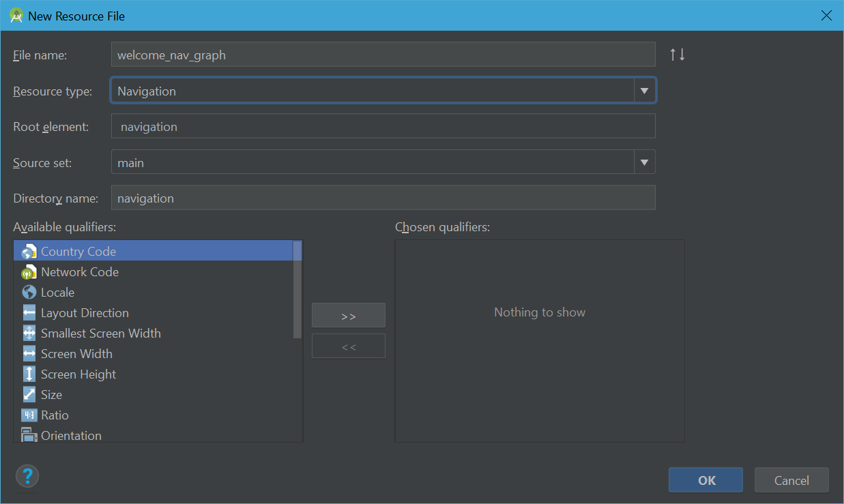Click the Layout Direction arrow icon

pos(29,313)
